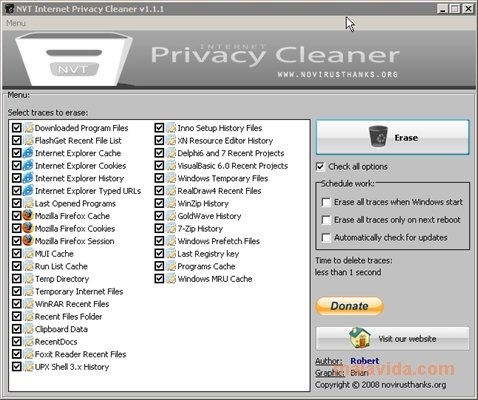This screenshot has width=478, height=400.
Task: Click the Internet Explorer Typed URLs icon
Action: 28,191
